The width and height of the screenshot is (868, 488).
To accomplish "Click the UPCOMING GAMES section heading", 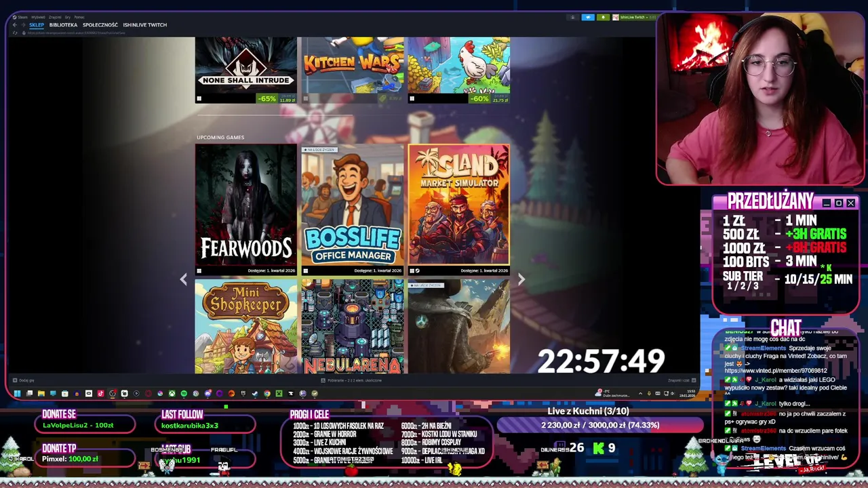I will 220,138.
